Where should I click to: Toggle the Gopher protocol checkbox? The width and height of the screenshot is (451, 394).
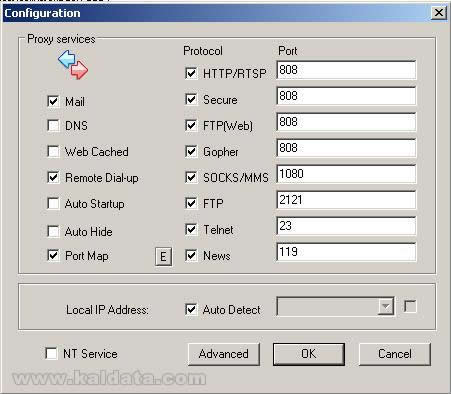point(191,151)
